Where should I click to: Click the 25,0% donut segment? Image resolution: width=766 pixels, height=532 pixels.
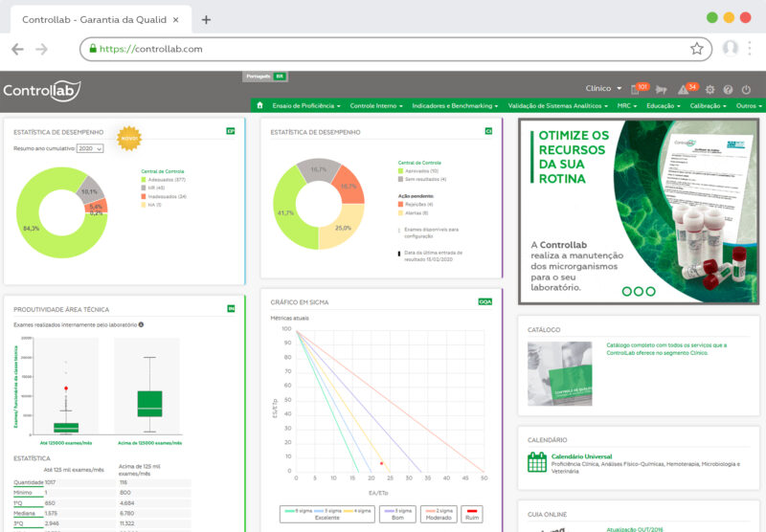coord(342,227)
